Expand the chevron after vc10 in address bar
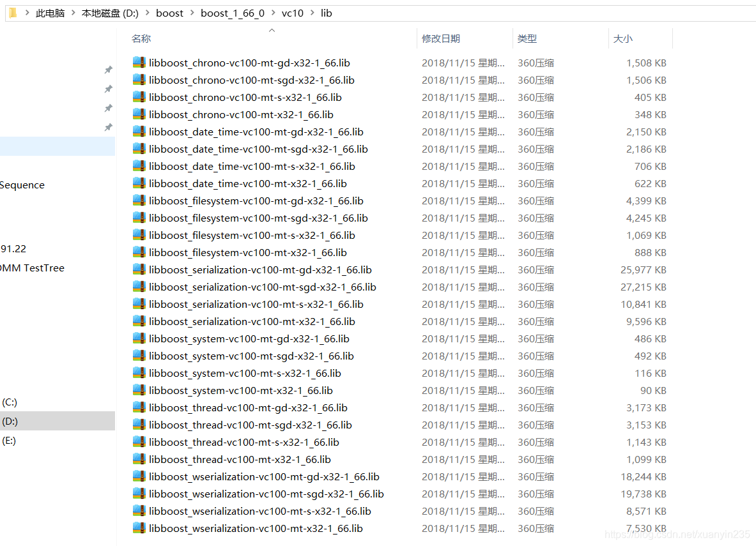This screenshot has width=756, height=546. 312,13
